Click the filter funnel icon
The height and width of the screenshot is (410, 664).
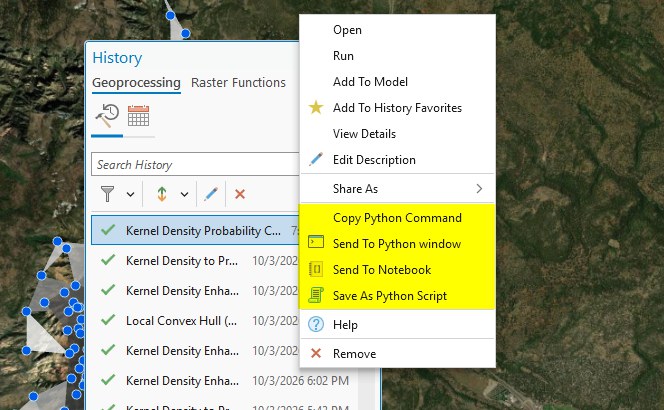click(108, 194)
